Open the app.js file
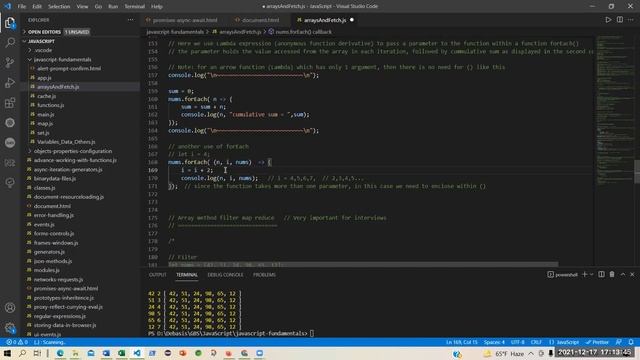This screenshot has width=640, height=360. coord(44,78)
